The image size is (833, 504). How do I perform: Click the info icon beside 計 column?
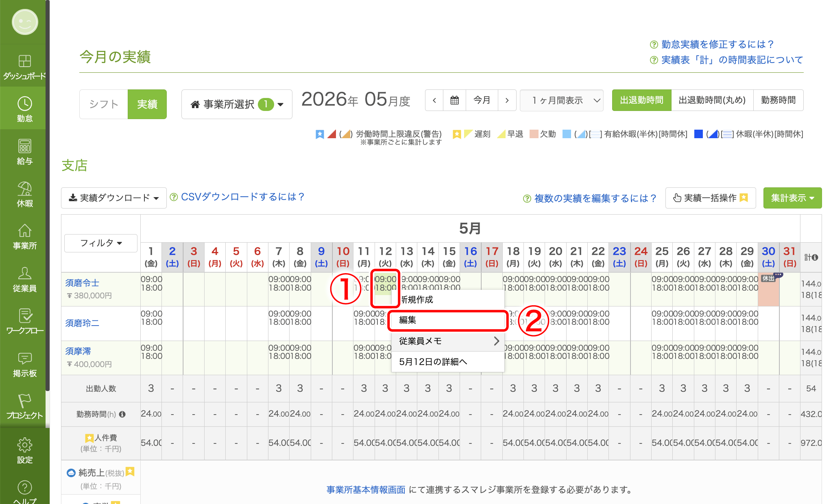coord(815,257)
